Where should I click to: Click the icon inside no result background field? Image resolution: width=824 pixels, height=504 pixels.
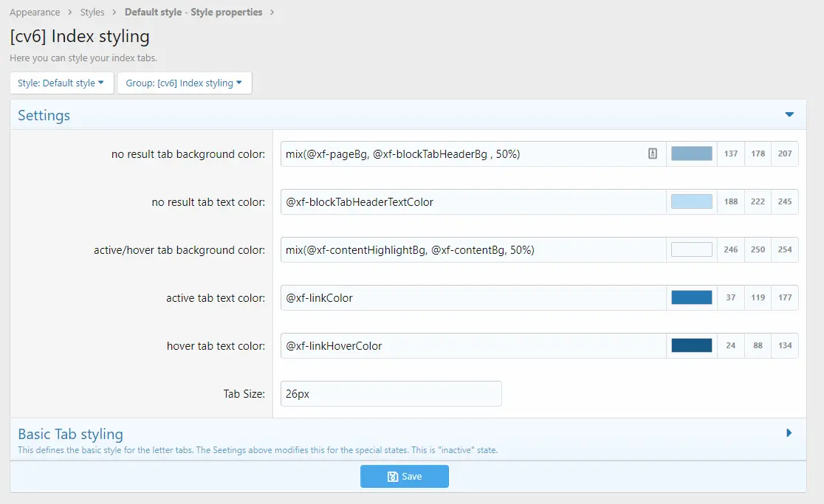click(x=652, y=153)
